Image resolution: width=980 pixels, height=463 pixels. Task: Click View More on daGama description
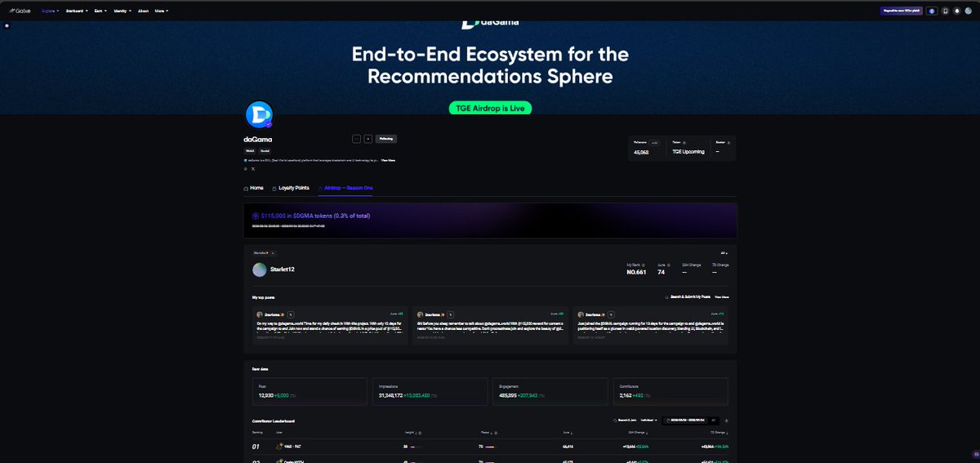[x=388, y=160]
